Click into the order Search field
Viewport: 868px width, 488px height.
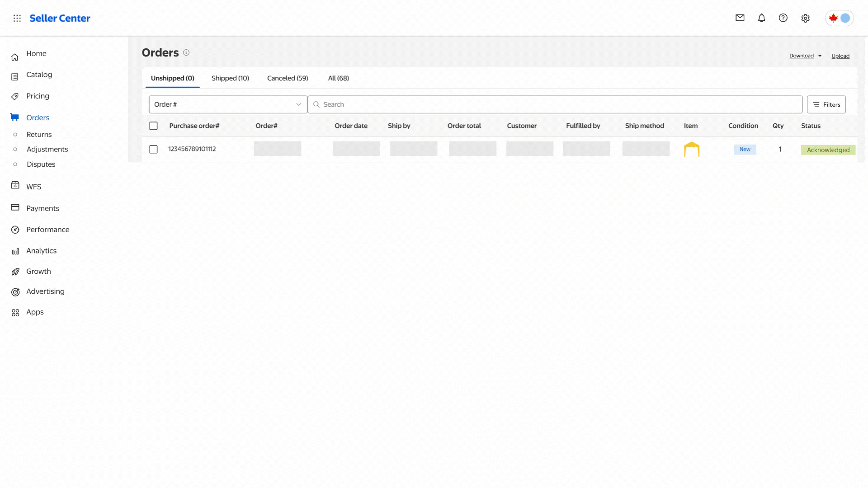556,104
